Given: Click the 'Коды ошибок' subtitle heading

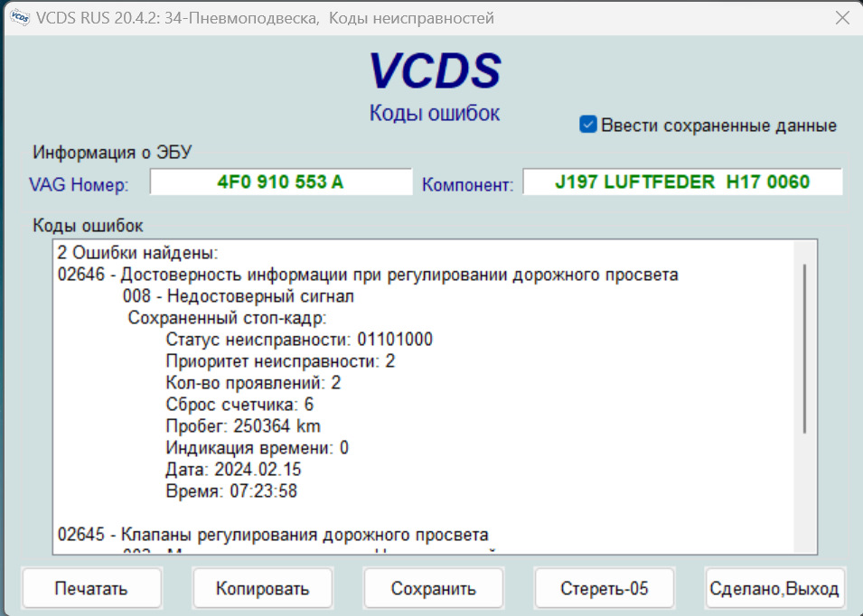Looking at the screenshot, I should [435, 113].
